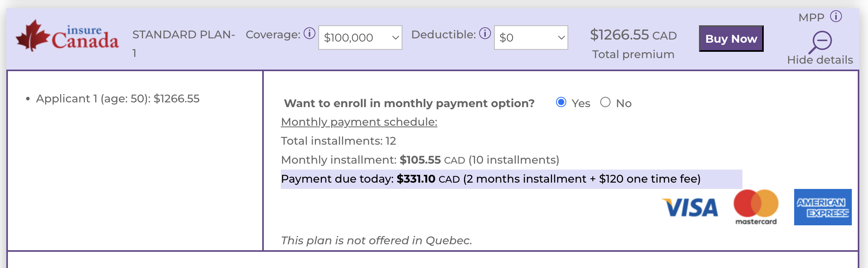Click the $1266.55 CAD total premium
The image size is (868, 268).
[633, 35]
